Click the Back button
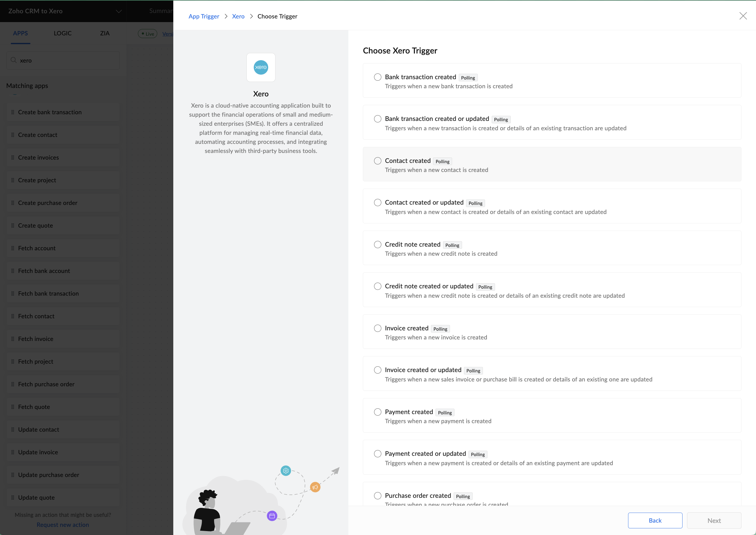Image resolution: width=756 pixels, height=535 pixels. (655, 520)
